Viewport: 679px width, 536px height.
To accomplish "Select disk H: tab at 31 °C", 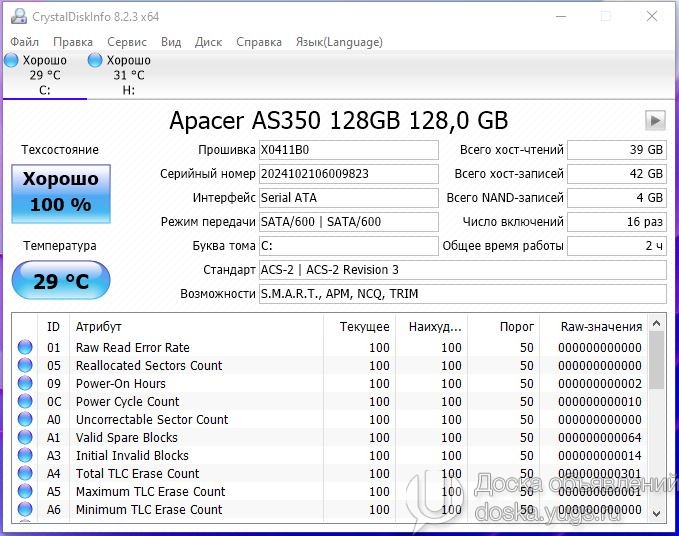I will point(129,75).
